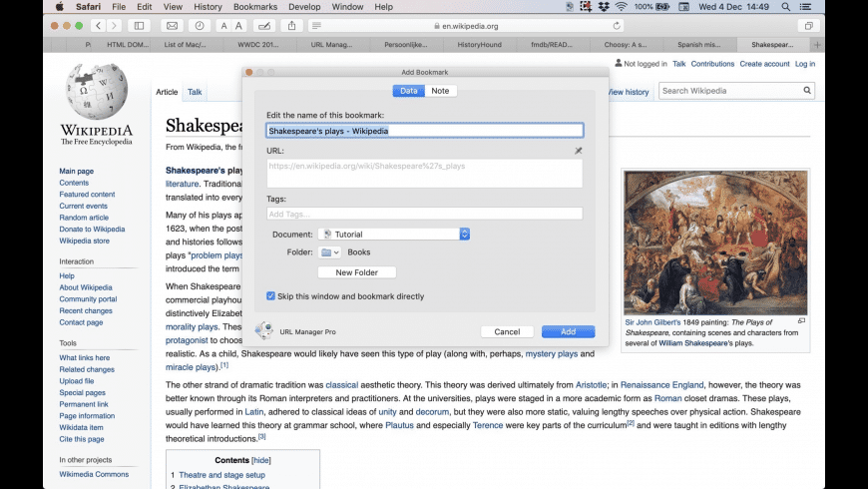Show the Safari sidebar
Screen dimensions: 868x489
click(x=139, y=26)
